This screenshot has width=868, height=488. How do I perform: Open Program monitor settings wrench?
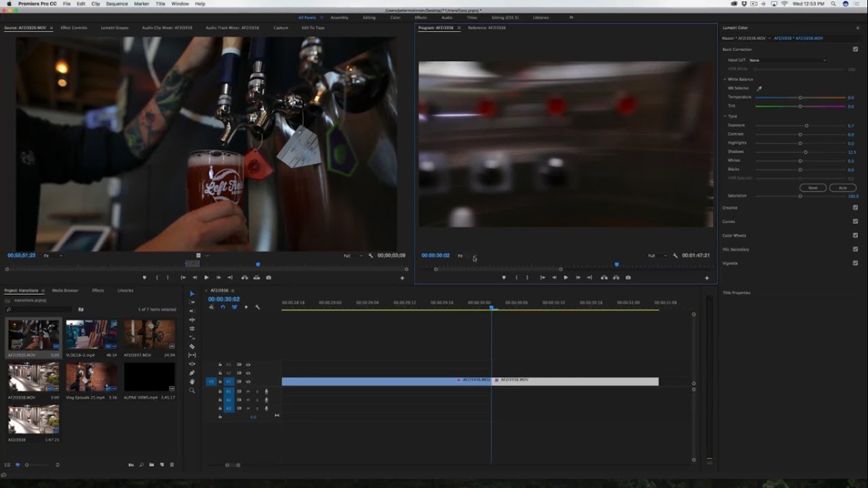[675, 256]
